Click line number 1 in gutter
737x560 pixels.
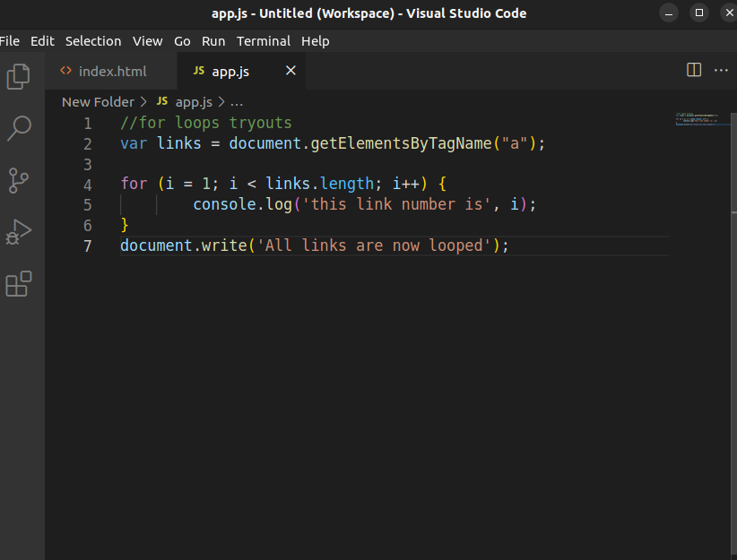coord(88,123)
